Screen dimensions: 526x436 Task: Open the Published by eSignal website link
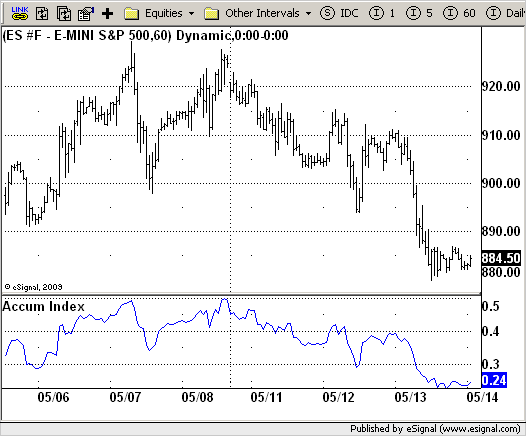435,429
